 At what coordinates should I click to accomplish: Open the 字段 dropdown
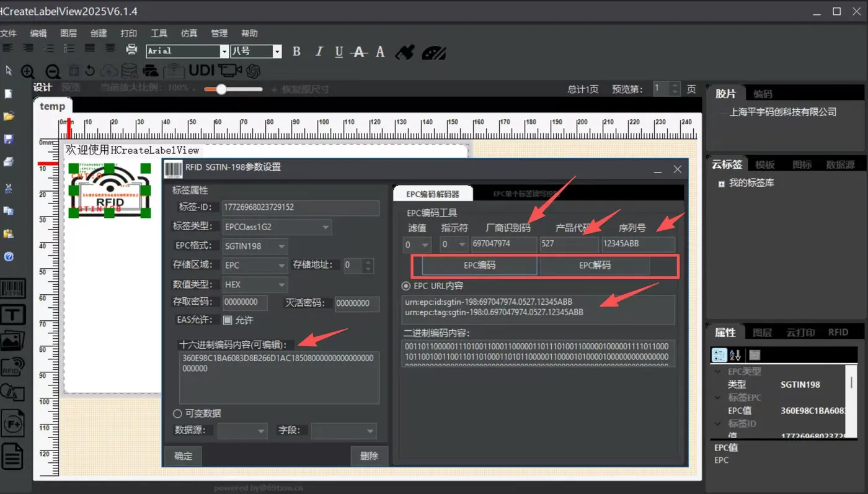pyautogui.click(x=343, y=430)
